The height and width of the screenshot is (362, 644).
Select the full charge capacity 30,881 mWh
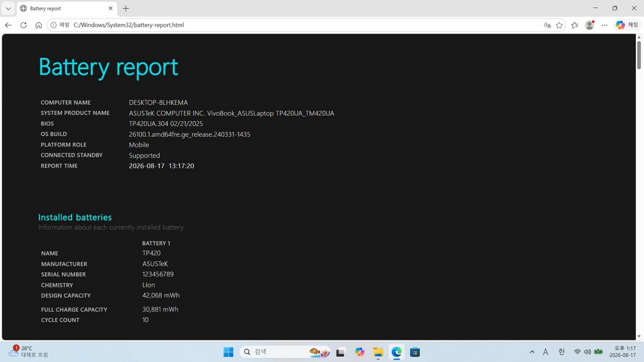point(160,309)
